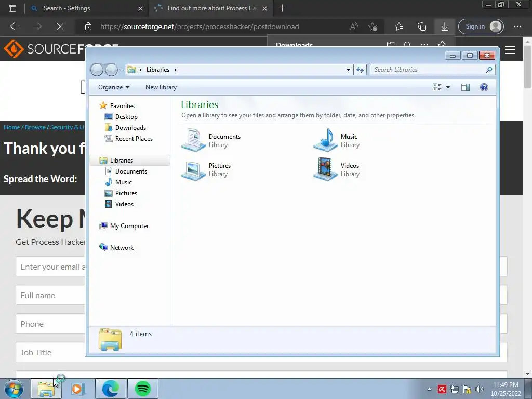Open the Music library icon
The image size is (532, 399).
click(325, 140)
